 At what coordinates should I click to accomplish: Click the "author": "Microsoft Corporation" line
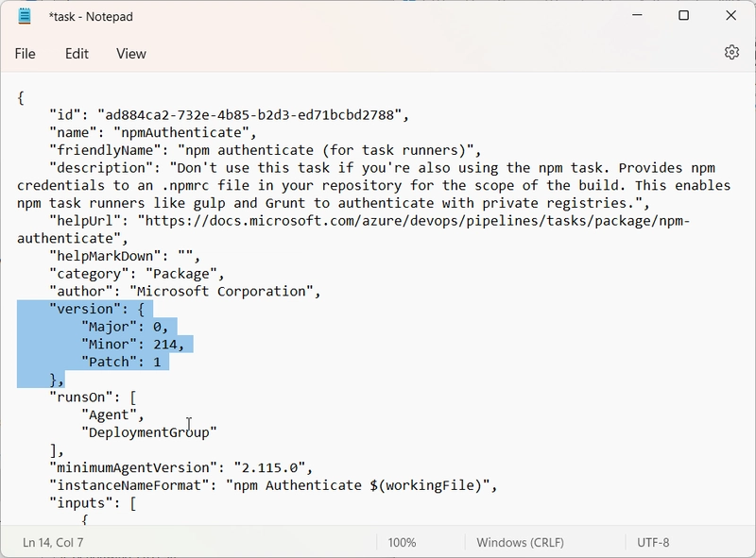click(x=185, y=291)
